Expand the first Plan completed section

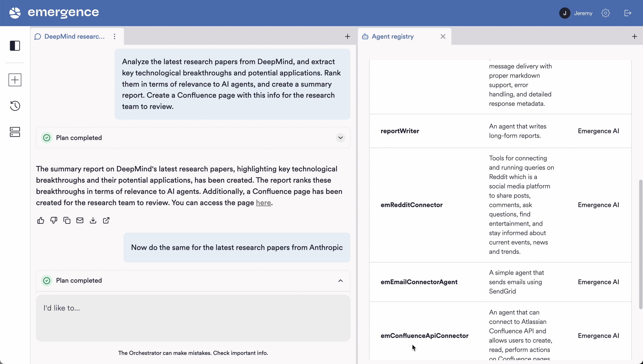coord(340,138)
